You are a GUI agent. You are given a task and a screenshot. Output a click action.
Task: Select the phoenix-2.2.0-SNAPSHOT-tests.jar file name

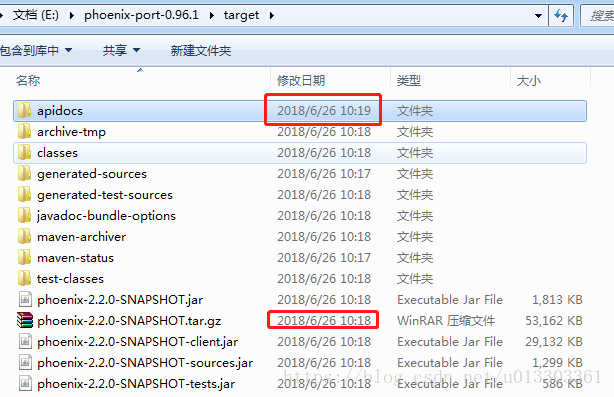point(136,384)
